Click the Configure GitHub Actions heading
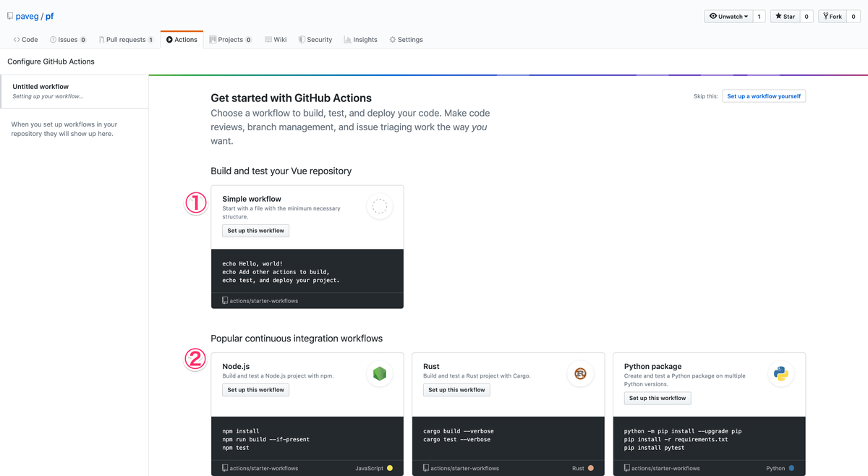 pyautogui.click(x=51, y=61)
